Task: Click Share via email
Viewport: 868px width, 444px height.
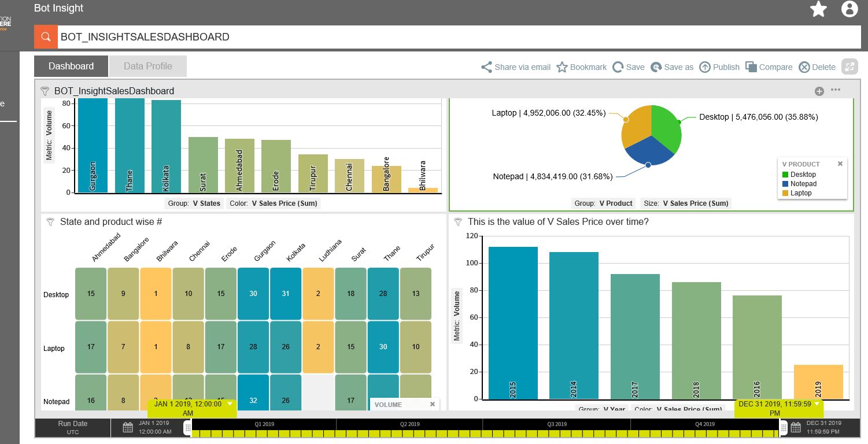Action: [516, 67]
